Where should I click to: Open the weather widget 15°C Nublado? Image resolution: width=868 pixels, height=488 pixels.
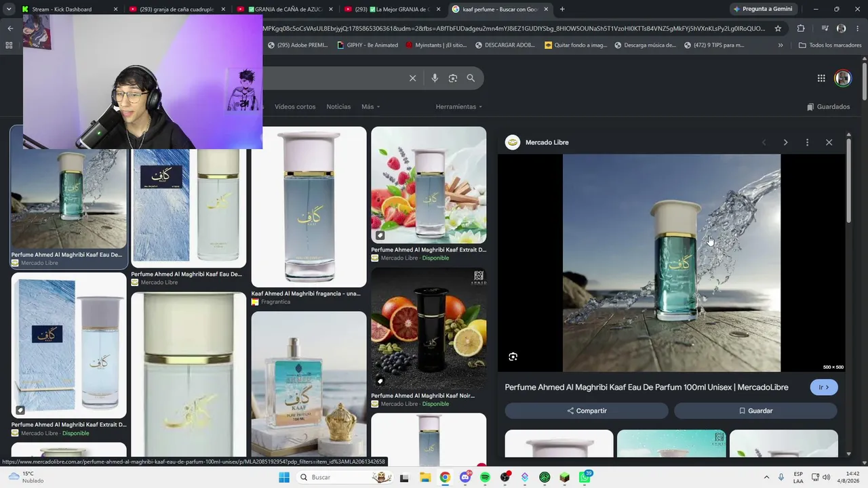point(26,477)
